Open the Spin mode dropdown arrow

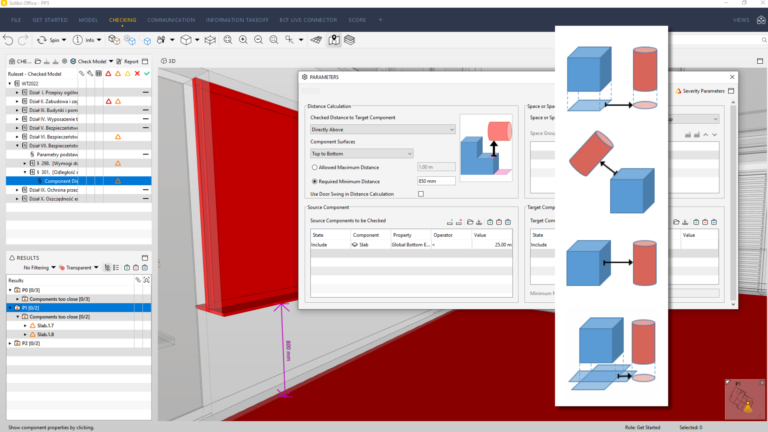pos(64,40)
